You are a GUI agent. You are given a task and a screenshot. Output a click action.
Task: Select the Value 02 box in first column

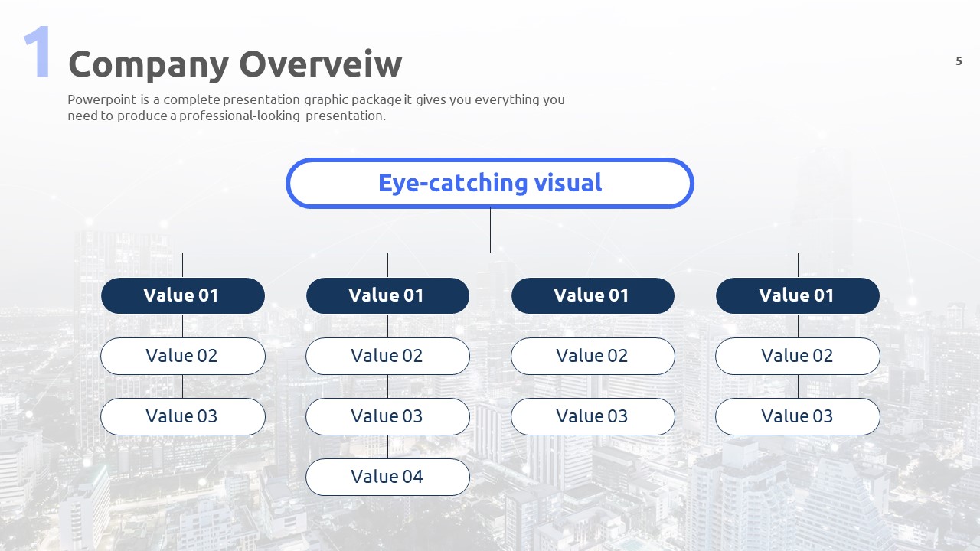pos(182,356)
